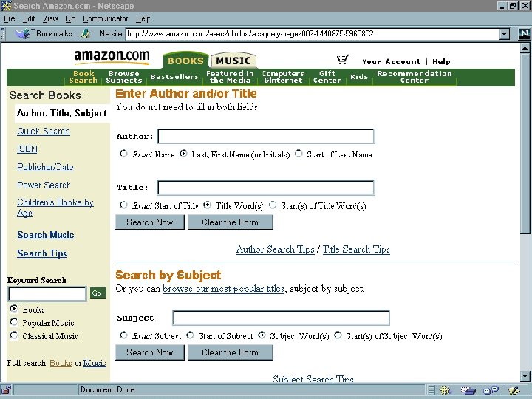
Task: Click the security padlock icon in status bar
Action: [6, 390]
